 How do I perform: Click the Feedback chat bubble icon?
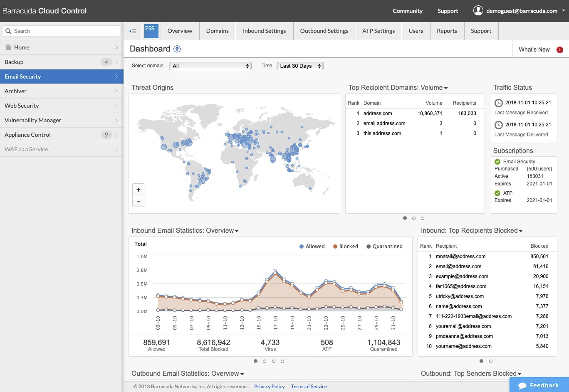point(522,386)
